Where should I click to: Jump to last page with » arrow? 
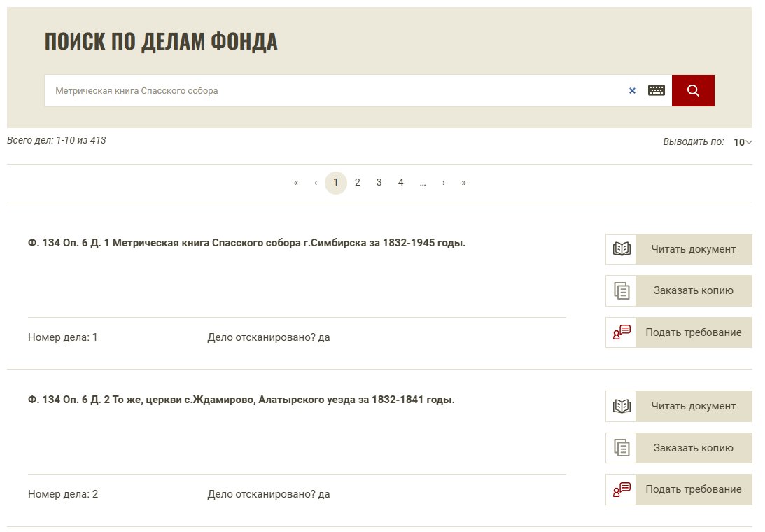click(463, 183)
